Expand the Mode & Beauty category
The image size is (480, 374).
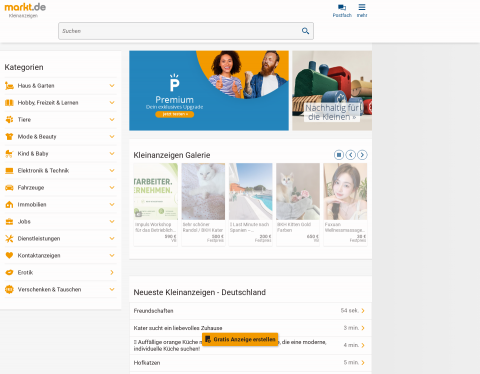tap(112, 137)
